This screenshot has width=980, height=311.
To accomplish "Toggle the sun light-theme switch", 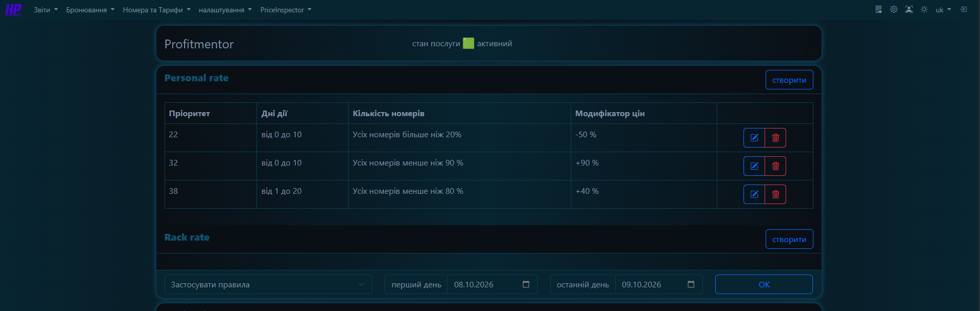I will click(924, 10).
